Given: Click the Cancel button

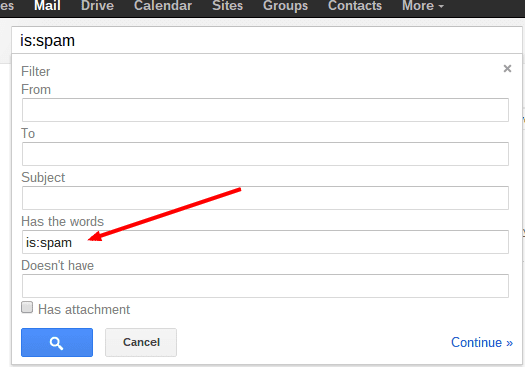Looking at the screenshot, I should (141, 343).
